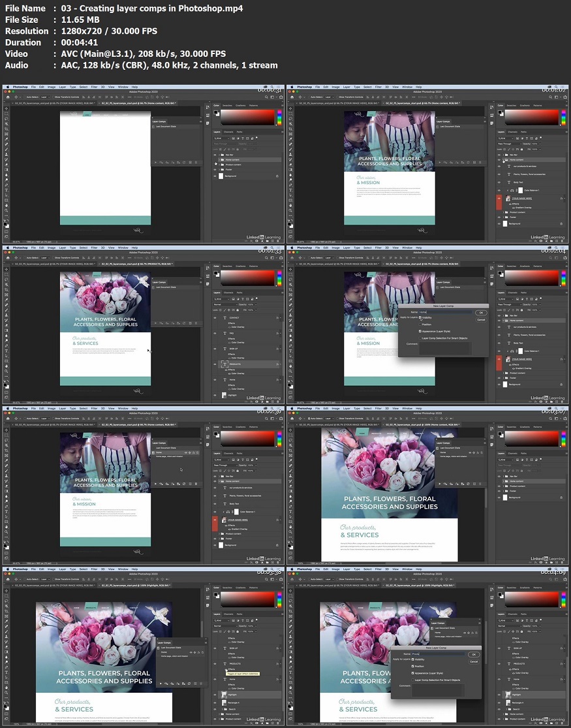
Task: Click Cancel in the Products layer comp dialog
Action: pos(473,661)
